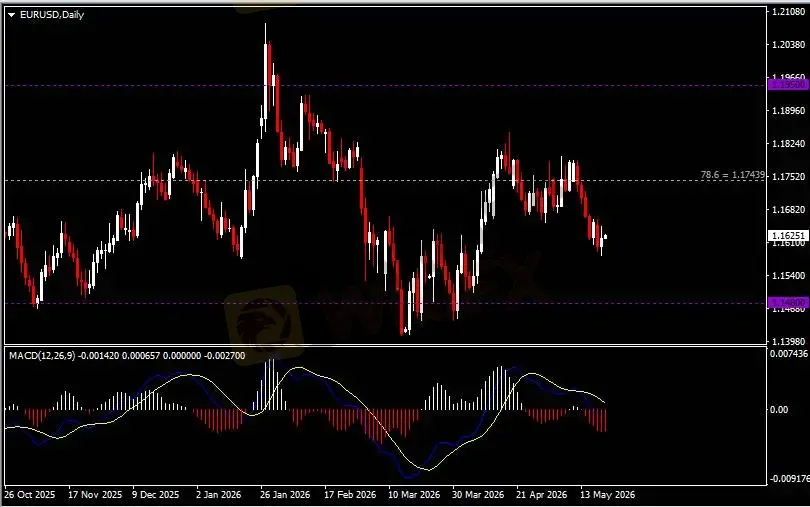Select the upper purple price level tag
The height and width of the screenshot is (507, 810).
pyautogui.click(x=788, y=84)
